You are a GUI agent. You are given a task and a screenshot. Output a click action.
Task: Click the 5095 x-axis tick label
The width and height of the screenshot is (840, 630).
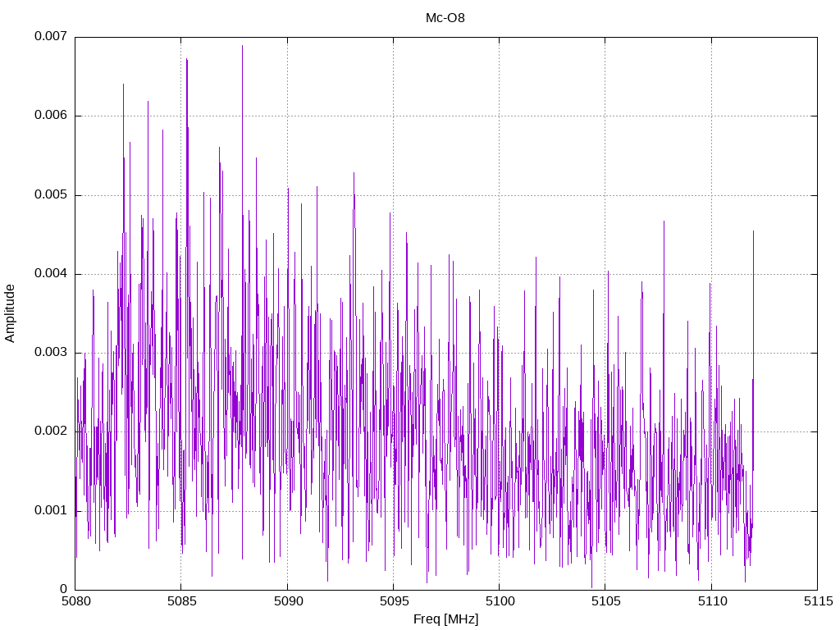pyautogui.click(x=394, y=601)
